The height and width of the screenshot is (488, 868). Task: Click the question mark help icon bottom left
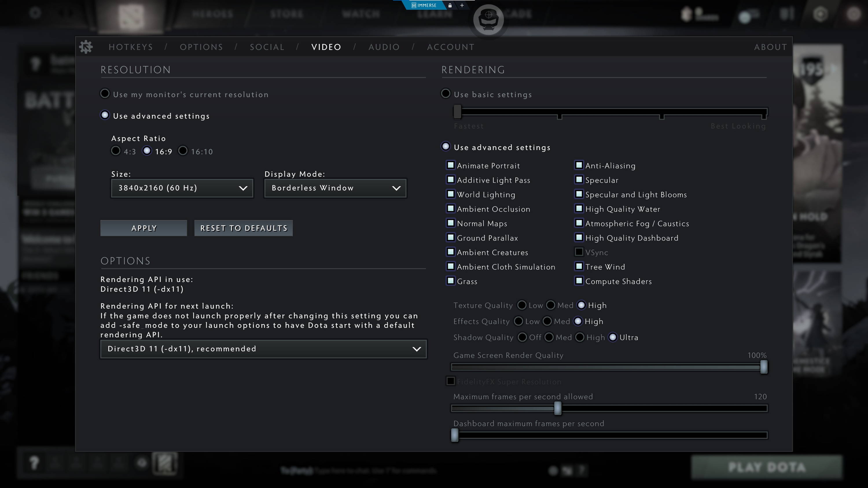(34, 463)
